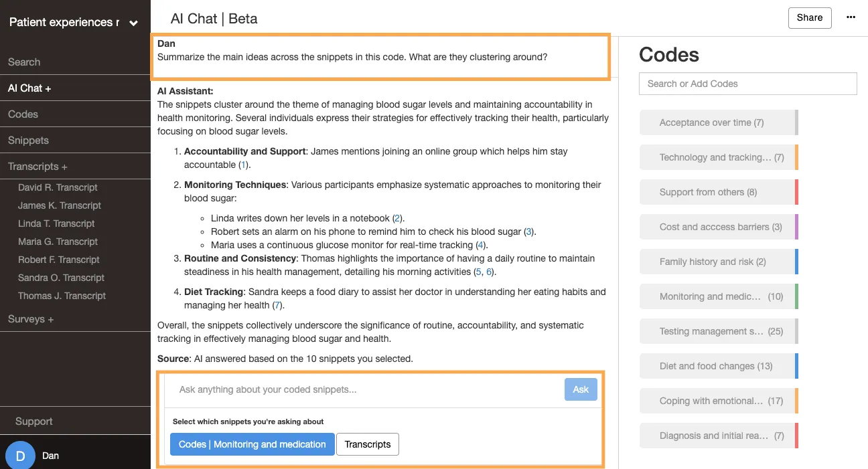Click the Diet and food changes blue color bar
The width and height of the screenshot is (868, 469).
[x=796, y=366]
